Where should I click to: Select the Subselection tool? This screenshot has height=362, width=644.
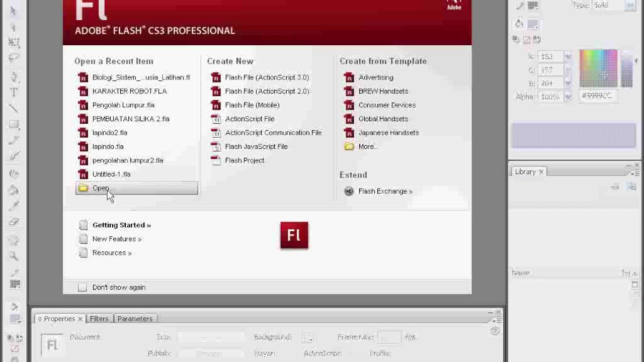[14, 27]
